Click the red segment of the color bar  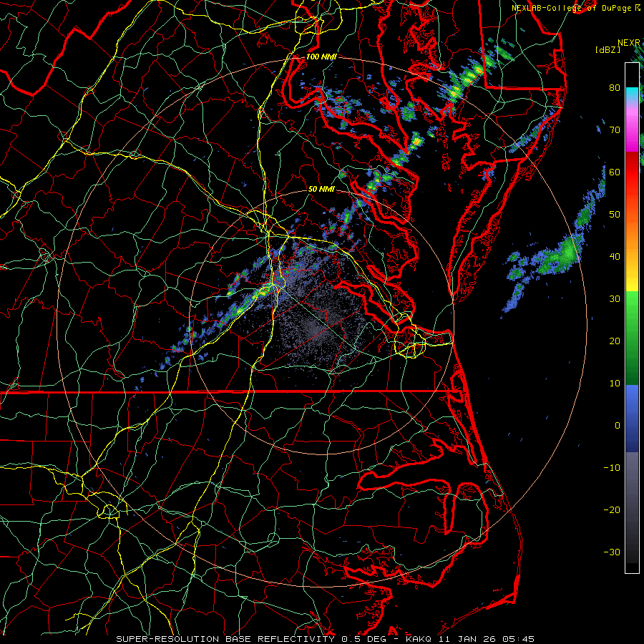pyautogui.click(x=632, y=172)
